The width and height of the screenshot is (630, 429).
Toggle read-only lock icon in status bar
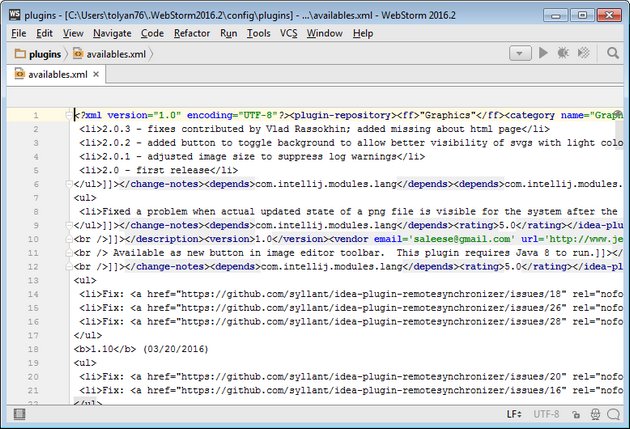(x=576, y=413)
